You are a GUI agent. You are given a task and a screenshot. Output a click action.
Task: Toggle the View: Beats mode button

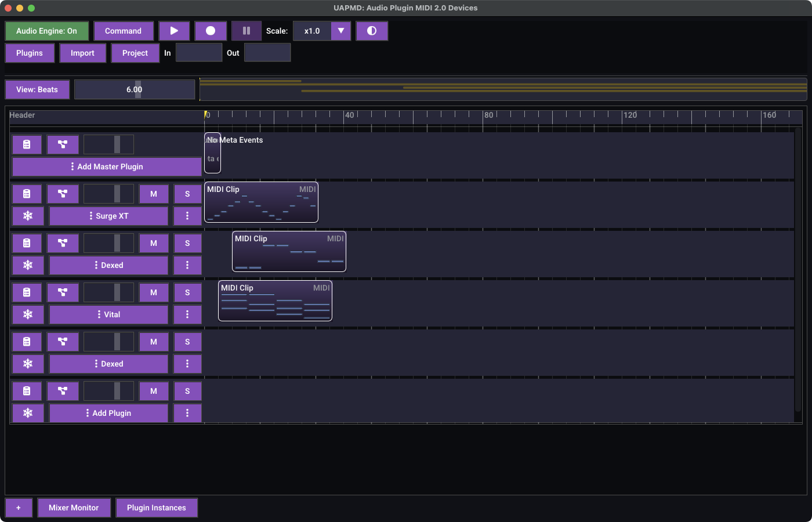pos(37,89)
